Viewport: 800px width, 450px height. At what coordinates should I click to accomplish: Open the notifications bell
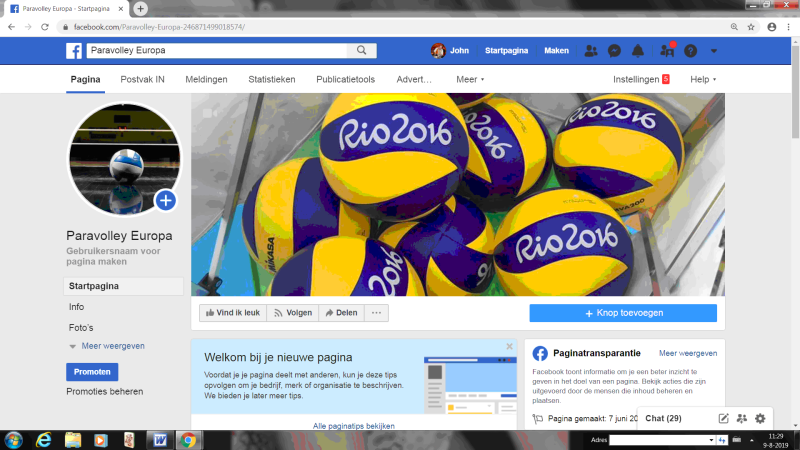click(x=640, y=51)
